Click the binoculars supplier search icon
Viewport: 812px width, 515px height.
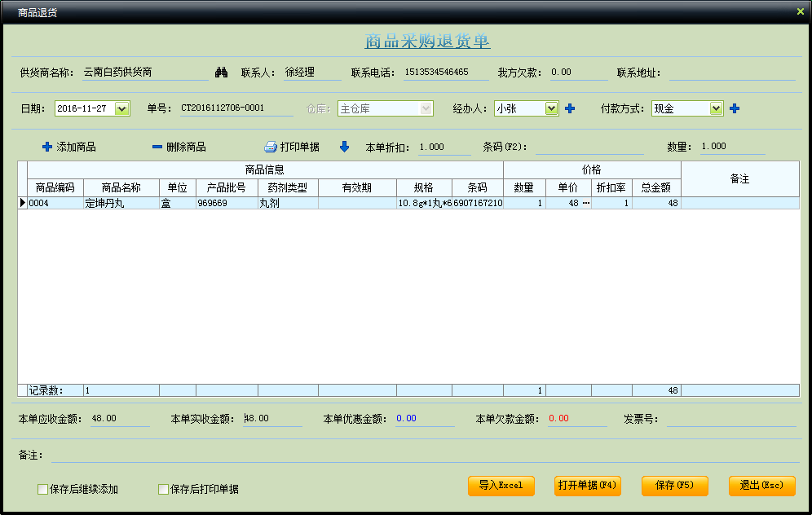coord(221,73)
